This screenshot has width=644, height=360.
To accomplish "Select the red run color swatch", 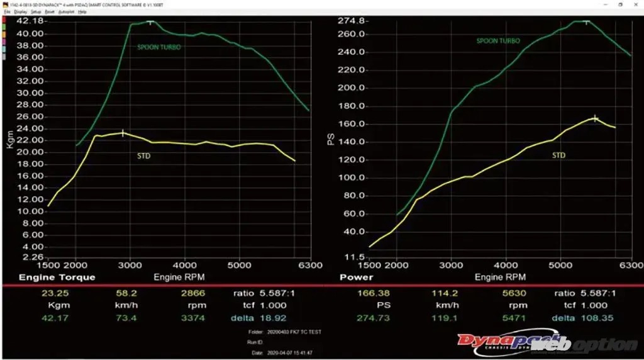I will click(4, 20).
